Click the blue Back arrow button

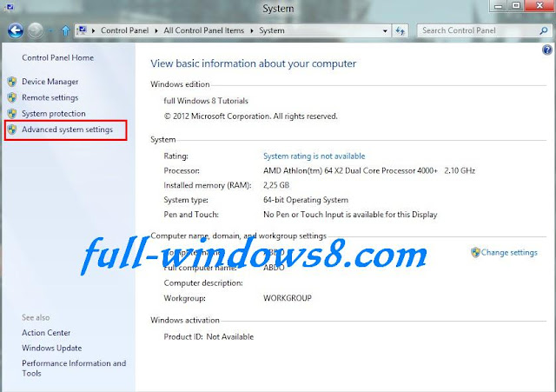point(16,30)
